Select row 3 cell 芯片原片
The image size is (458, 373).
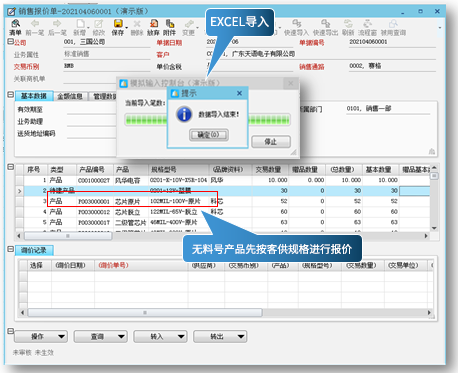[131, 201]
